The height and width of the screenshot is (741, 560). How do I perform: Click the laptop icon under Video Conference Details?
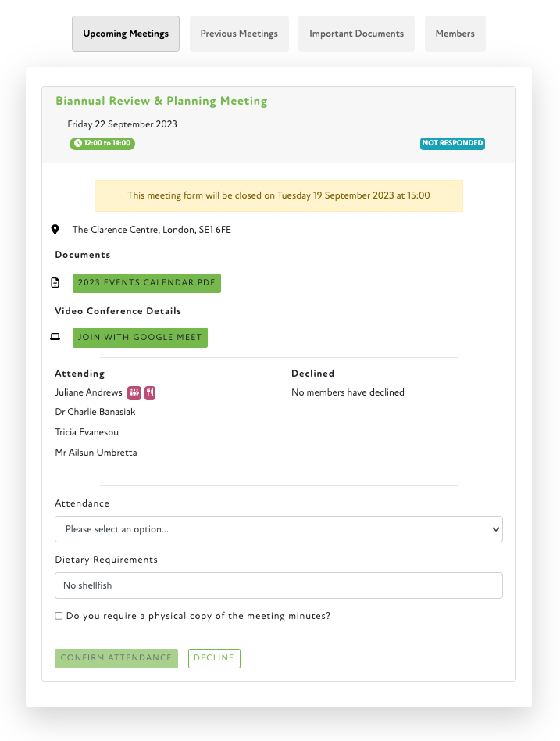(55, 338)
